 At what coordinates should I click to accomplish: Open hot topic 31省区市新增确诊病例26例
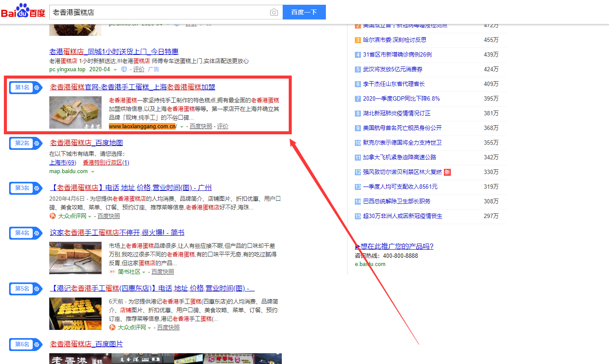(x=397, y=54)
